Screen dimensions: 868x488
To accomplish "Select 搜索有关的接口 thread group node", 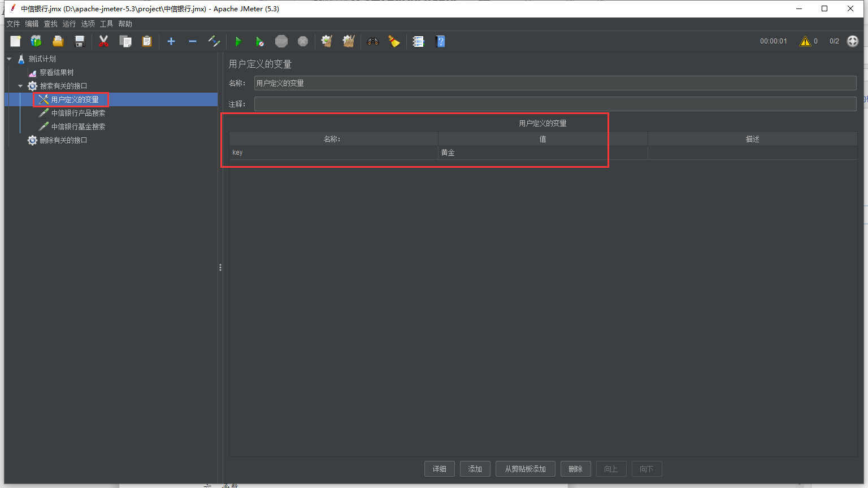I will pos(63,86).
